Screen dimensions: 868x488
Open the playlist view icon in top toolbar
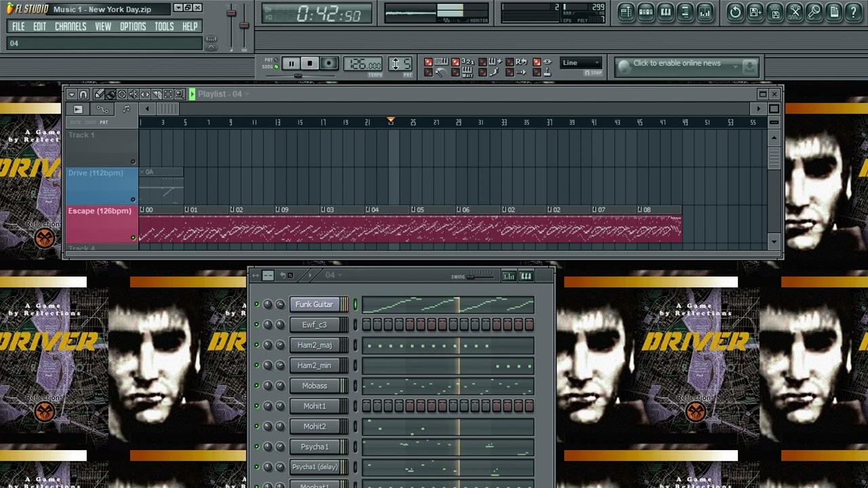click(626, 12)
